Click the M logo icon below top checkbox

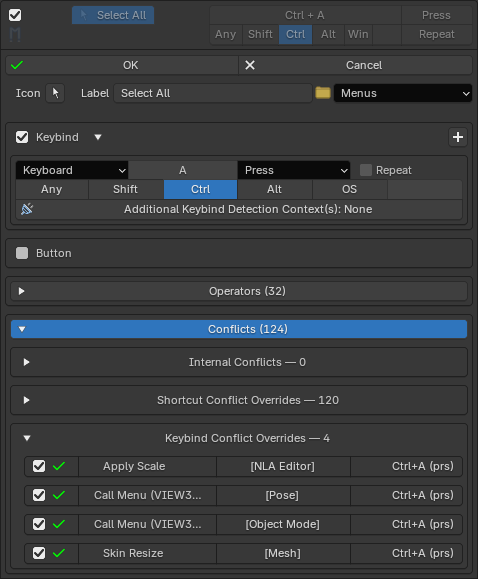(x=15, y=34)
